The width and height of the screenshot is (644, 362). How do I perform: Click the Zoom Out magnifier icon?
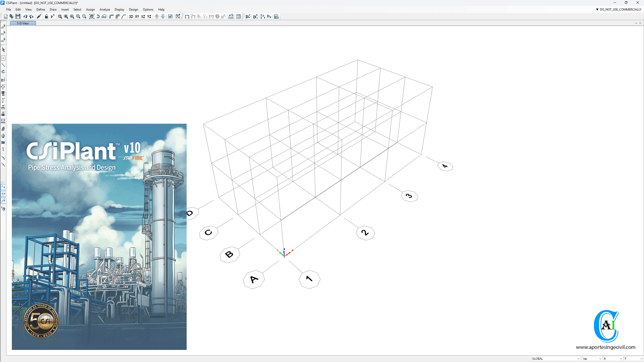click(x=84, y=17)
